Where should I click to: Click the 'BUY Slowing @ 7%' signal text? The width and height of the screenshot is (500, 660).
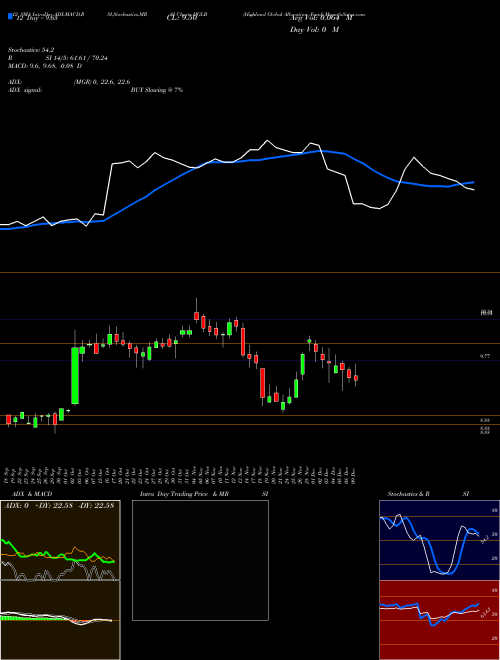click(157, 90)
